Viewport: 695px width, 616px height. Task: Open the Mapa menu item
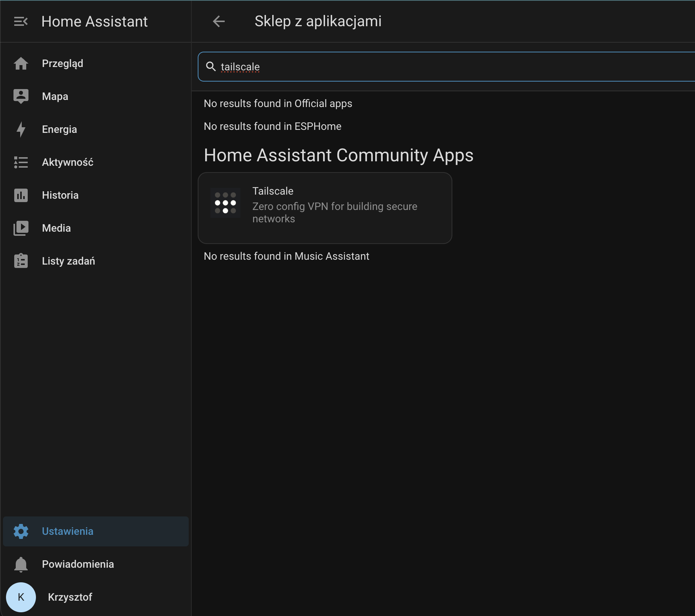point(96,97)
